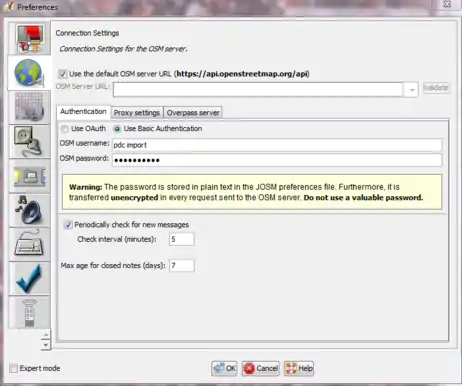This screenshot has width=462, height=386.
Task: Open Audio Settings speaker icon
Action: tap(29, 210)
